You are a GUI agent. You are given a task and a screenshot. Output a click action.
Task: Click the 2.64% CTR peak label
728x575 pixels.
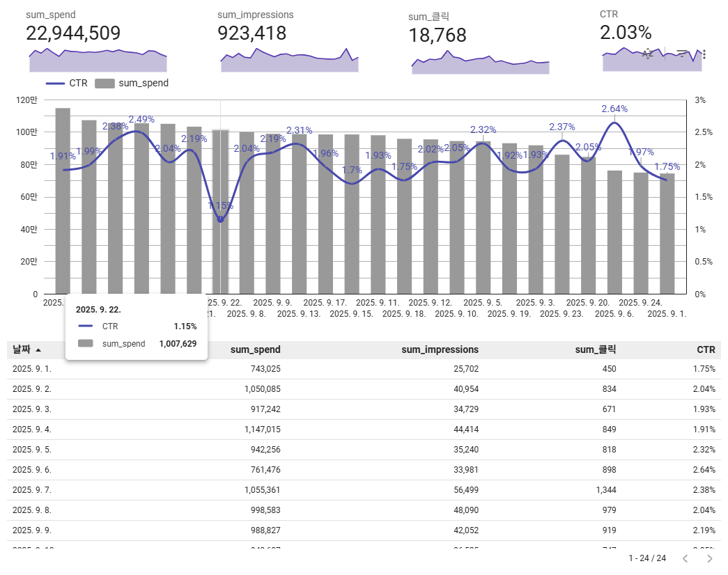point(614,109)
